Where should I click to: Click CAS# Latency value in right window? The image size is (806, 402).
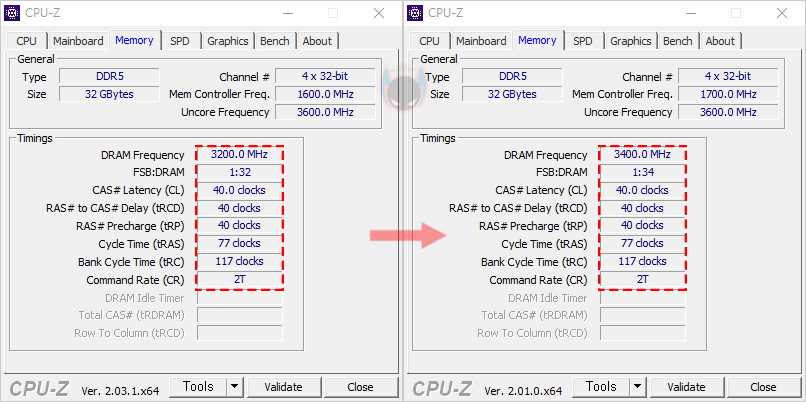(643, 190)
